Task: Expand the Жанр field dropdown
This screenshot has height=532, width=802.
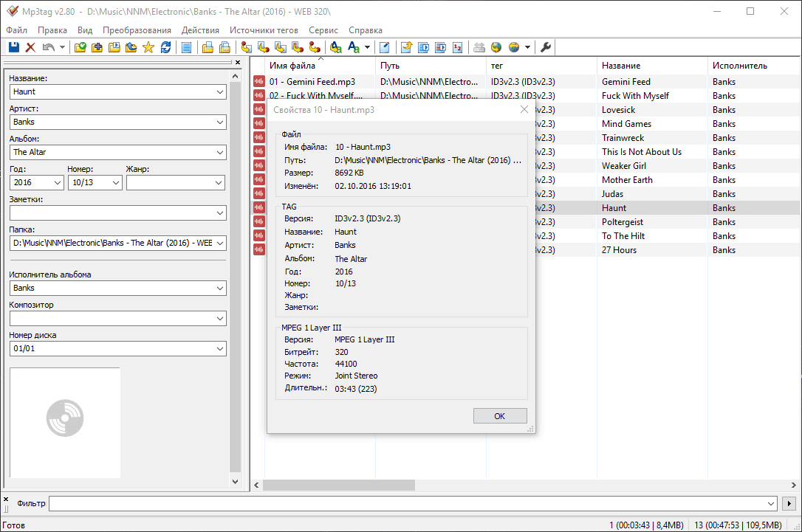Action: click(x=219, y=182)
